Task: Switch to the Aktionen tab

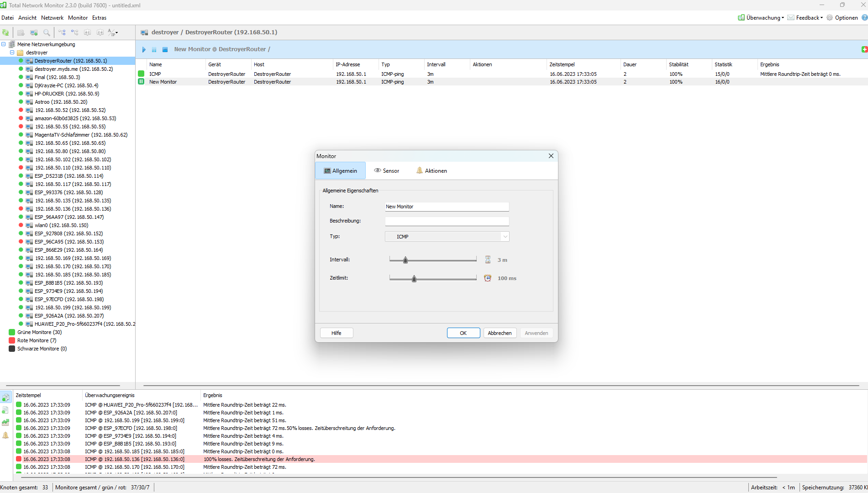Action: tap(432, 170)
